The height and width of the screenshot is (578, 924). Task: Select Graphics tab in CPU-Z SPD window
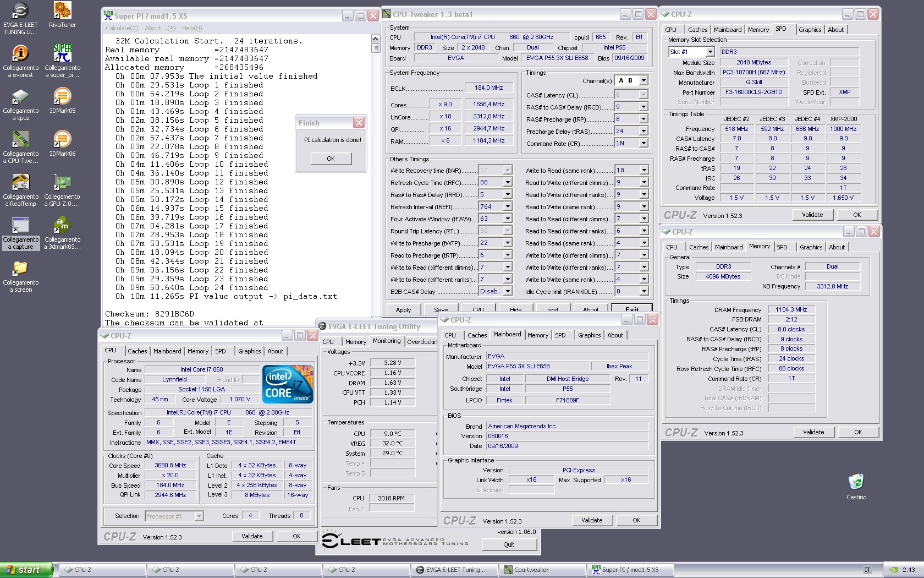(810, 30)
